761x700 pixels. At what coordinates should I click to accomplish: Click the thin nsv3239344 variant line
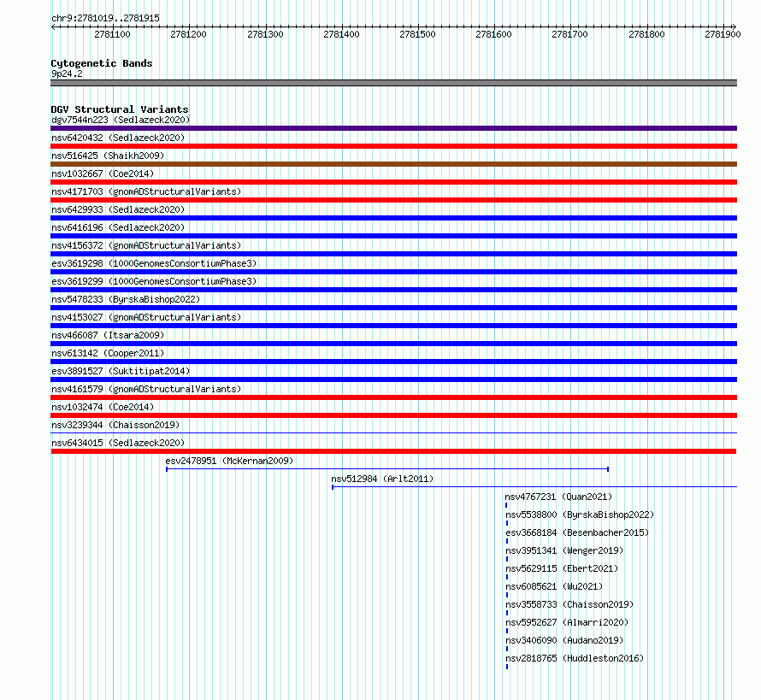393,432
